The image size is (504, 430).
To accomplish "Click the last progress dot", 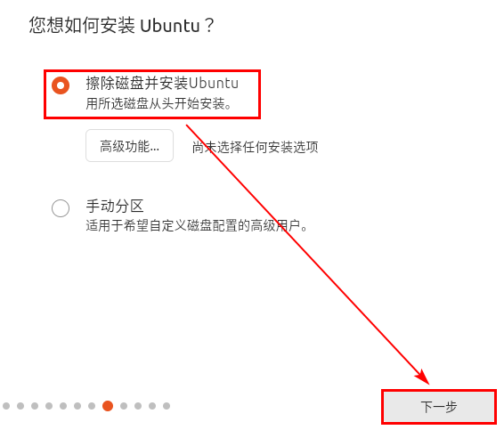I will click(x=167, y=406).
